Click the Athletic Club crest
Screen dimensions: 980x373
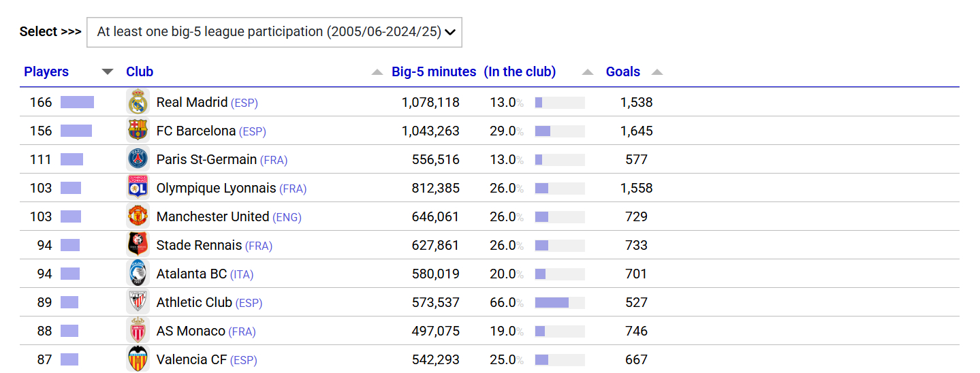(138, 302)
